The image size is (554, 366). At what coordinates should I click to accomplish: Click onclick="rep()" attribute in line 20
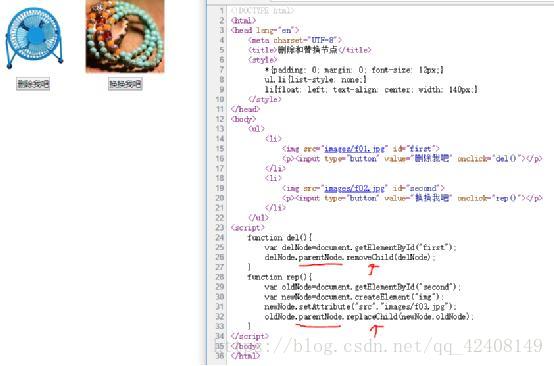pyautogui.click(x=489, y=198)
